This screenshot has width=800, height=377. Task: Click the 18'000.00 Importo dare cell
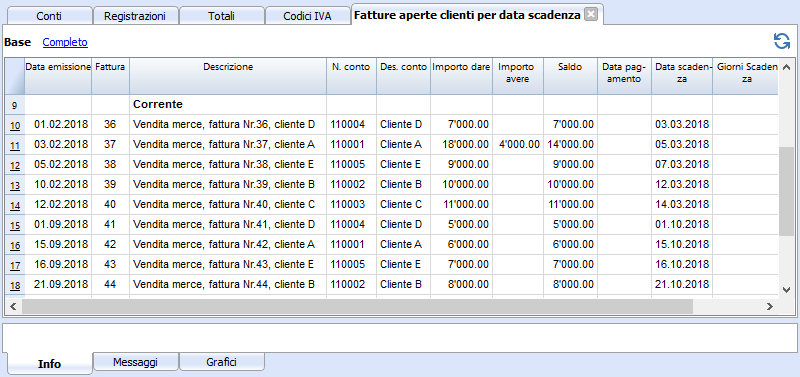coord(461,145)
